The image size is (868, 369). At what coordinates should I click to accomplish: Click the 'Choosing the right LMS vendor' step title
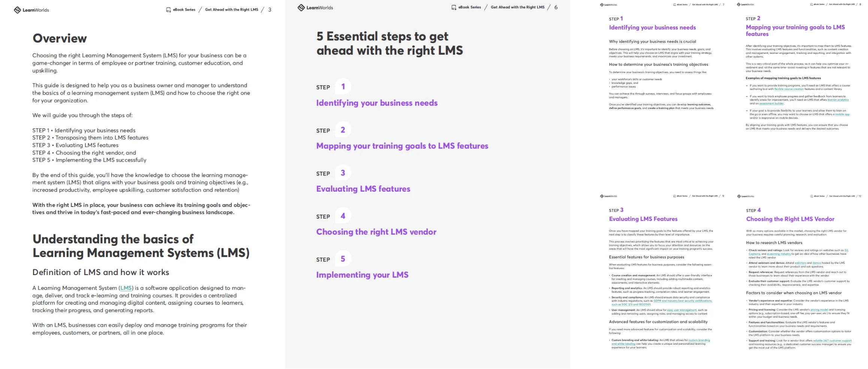click(376, 232)
